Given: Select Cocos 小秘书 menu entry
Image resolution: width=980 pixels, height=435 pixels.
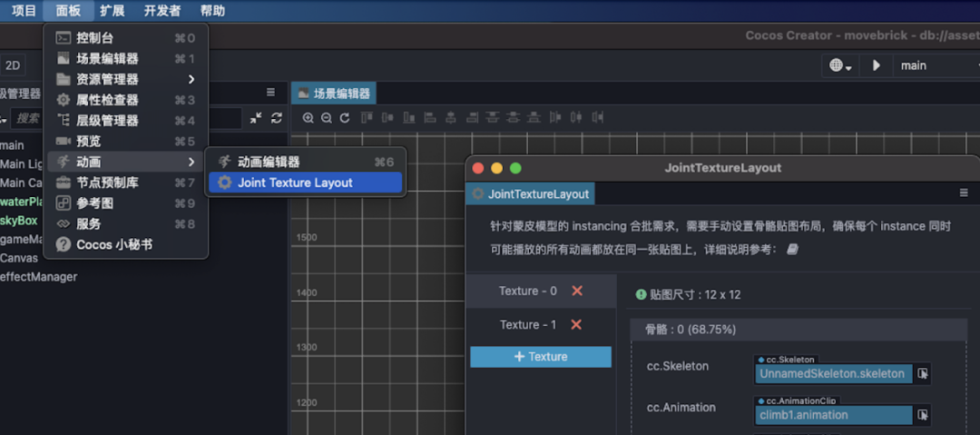Looking at the screenshot, I should tap(125, 244).
